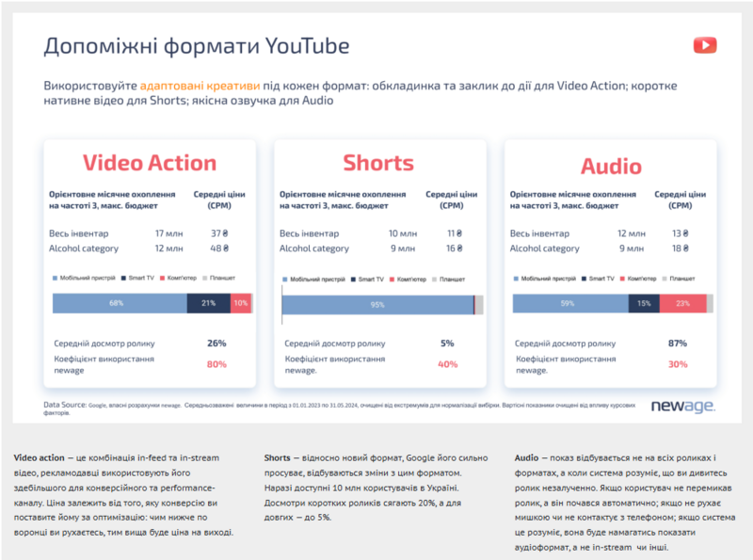Click the "Audio" card heading
The height and width of the screenshot is (560, 753).
click(611, 167)
